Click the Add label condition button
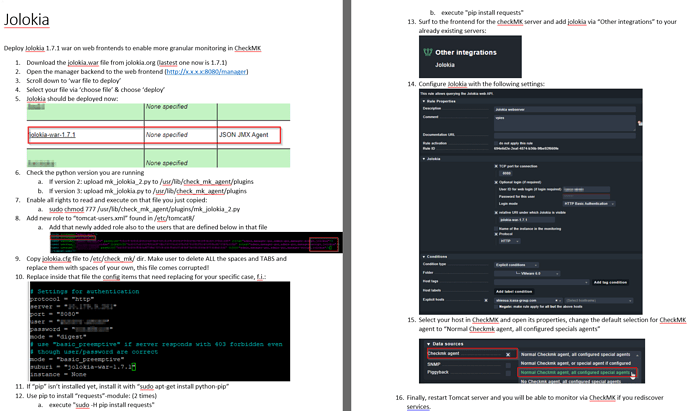The image size is (690, 411). 514,290
